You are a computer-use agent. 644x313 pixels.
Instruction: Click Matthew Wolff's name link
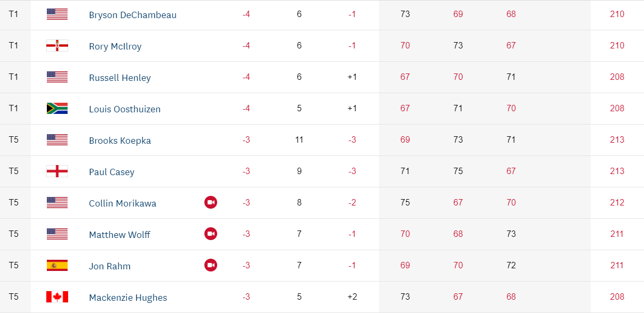(119, 235)
